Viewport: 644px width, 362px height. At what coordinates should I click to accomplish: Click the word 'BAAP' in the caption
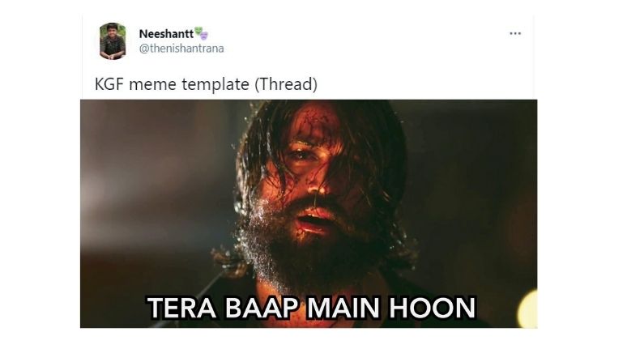(262, 308)
